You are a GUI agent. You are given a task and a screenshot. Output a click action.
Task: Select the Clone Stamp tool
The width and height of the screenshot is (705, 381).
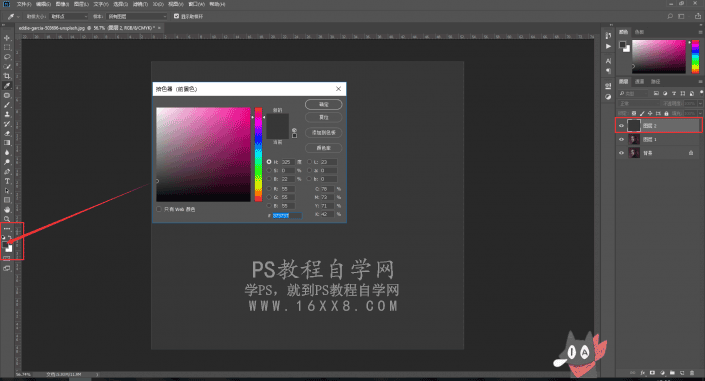pyautogui.click(x=7, y=114)
